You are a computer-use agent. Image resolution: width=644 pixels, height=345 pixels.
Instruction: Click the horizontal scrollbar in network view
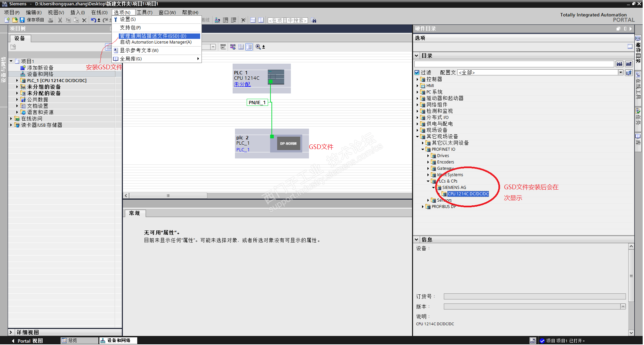coord(168,196)
